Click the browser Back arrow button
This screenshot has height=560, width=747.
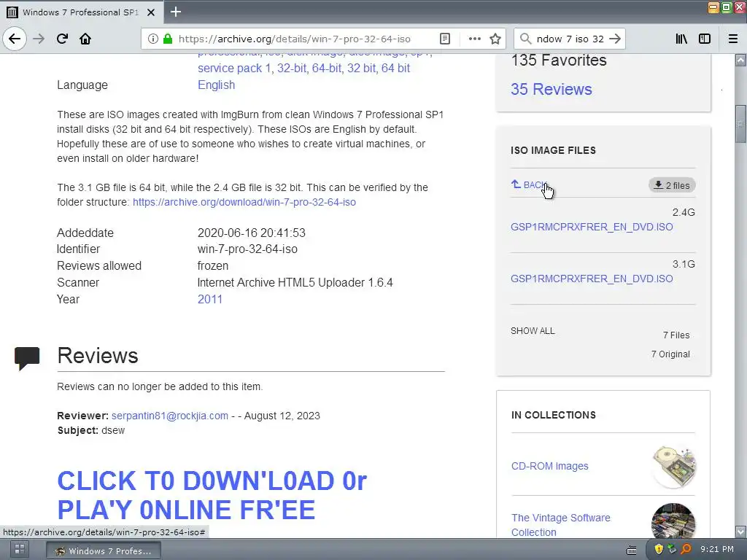pos(15,39)
